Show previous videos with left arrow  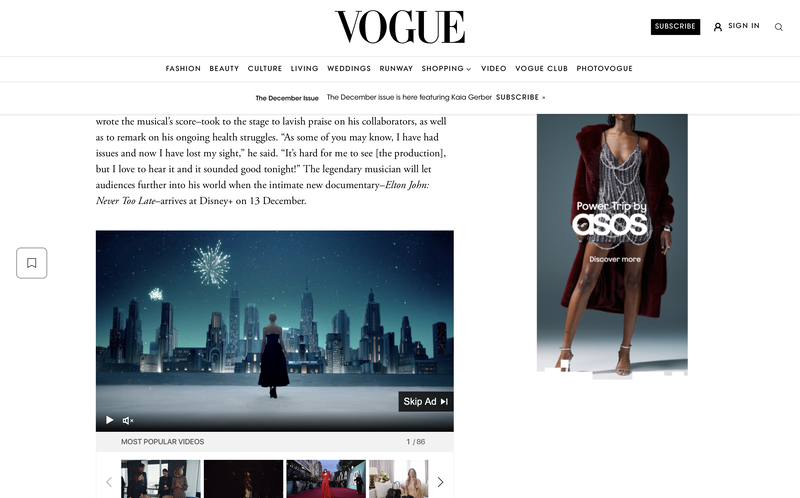tap(109, 482)
